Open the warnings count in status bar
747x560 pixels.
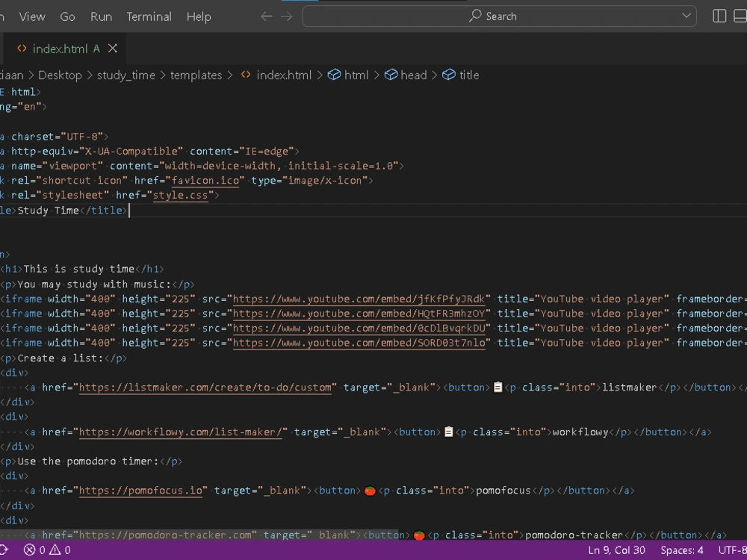click(x=61, y=550)
